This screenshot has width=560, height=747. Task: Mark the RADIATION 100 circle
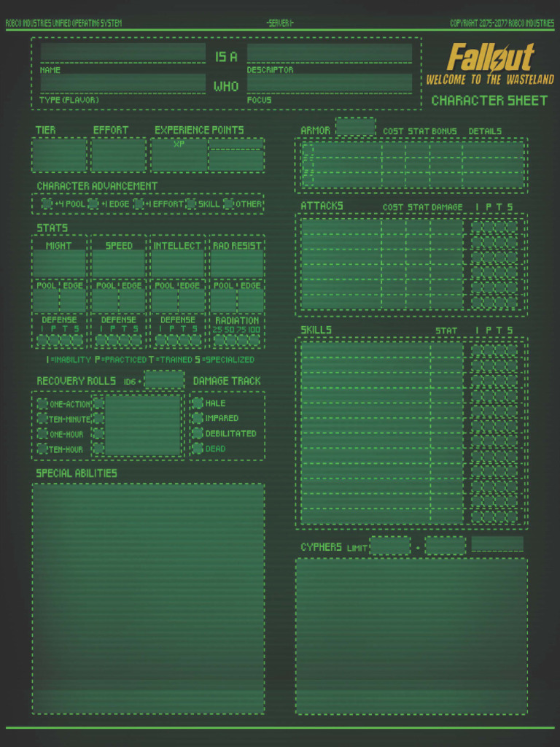pos(254,340)
